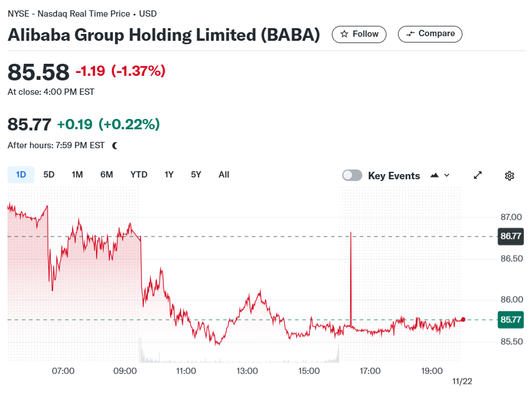Viewport: 532px width, 393px height.
Task: Click the 86.77 previous close label
Action: [511, 236]
